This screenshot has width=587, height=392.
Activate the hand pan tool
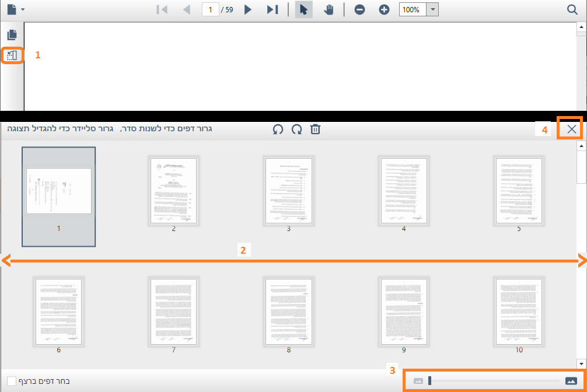coord(329,10)
